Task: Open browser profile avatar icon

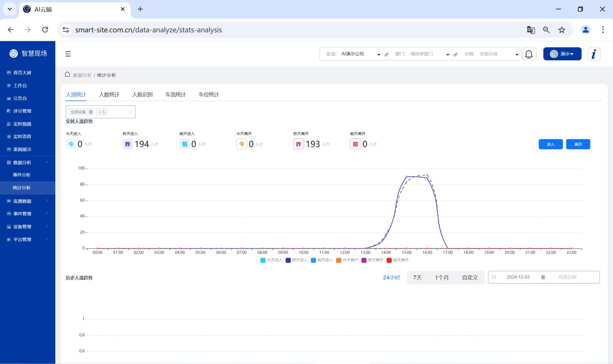Action: (x=586, y=30)
